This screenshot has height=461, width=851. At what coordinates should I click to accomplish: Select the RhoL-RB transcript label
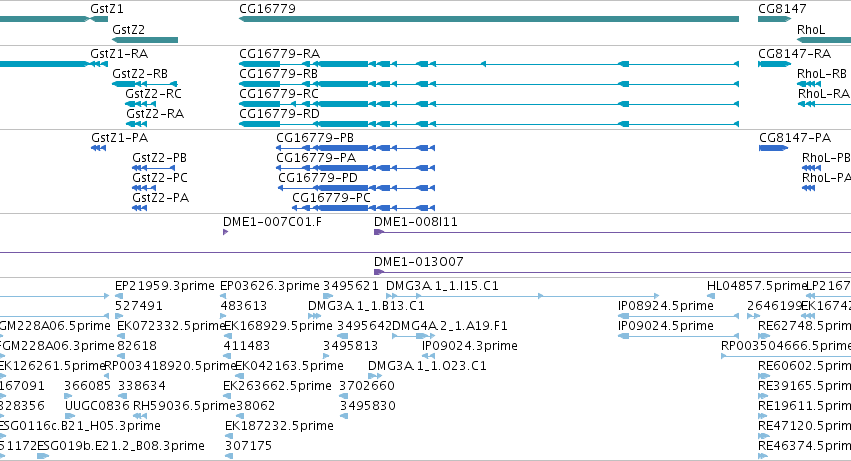click(822, 73)
